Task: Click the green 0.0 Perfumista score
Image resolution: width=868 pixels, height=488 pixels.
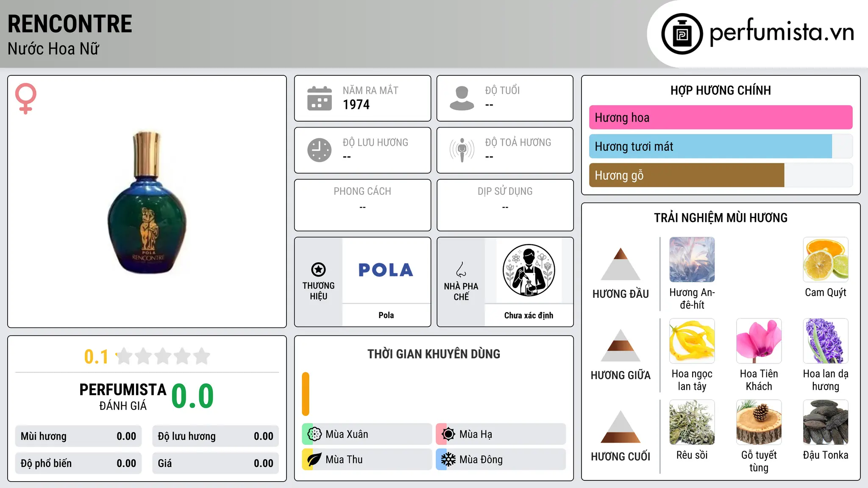Action: click(192, 396)
